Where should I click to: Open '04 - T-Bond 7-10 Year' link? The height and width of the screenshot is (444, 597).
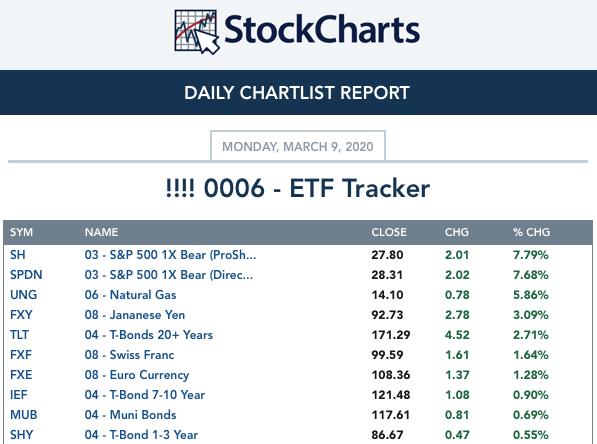[145, 394]
